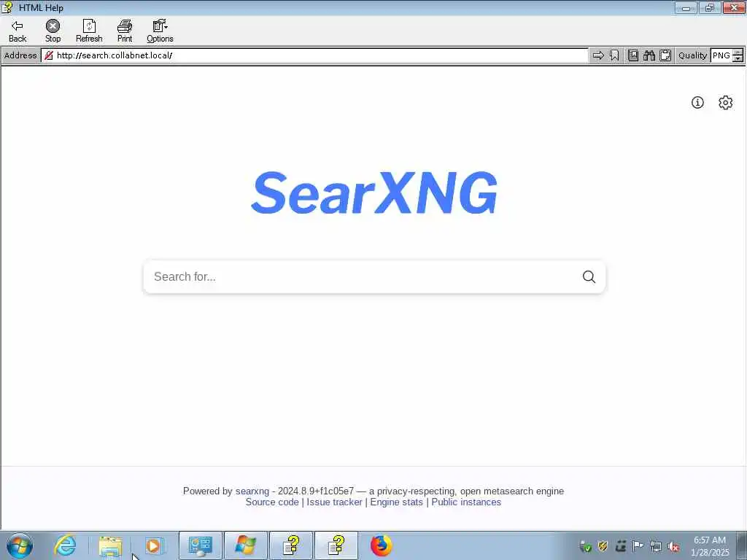The height and width of the screenshot is (560, 747).
Task: Click the HTML Help title bar icon
Action: (7, 7)
